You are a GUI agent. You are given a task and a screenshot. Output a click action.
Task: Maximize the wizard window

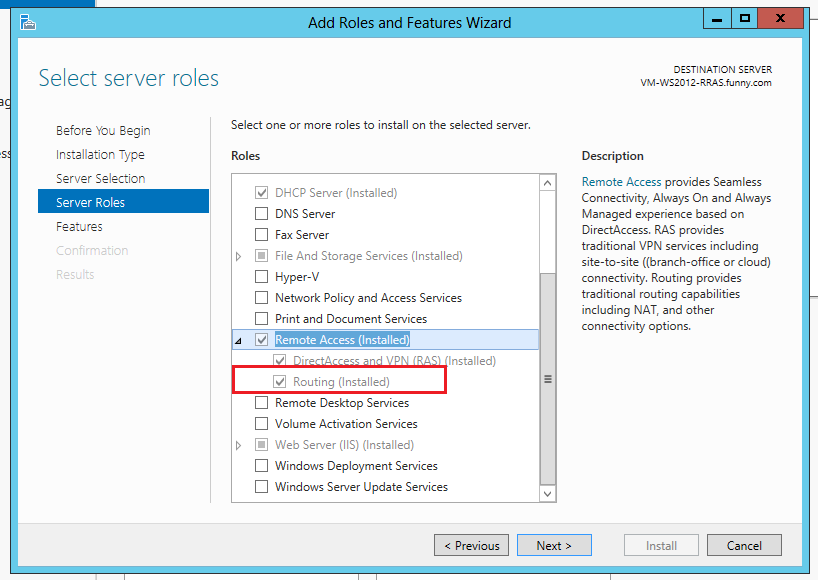tap(744, 19)
